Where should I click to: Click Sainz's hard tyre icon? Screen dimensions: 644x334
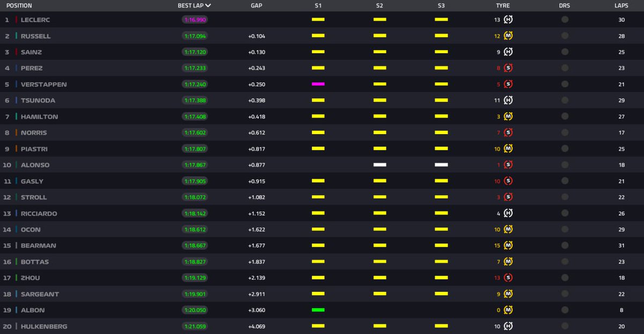click(508, 52)
